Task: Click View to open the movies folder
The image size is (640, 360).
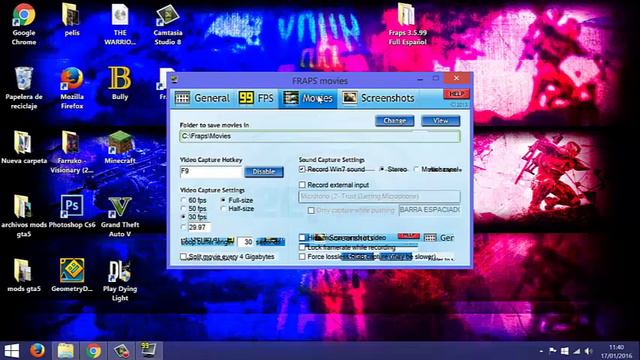Action: pos(440,121)
